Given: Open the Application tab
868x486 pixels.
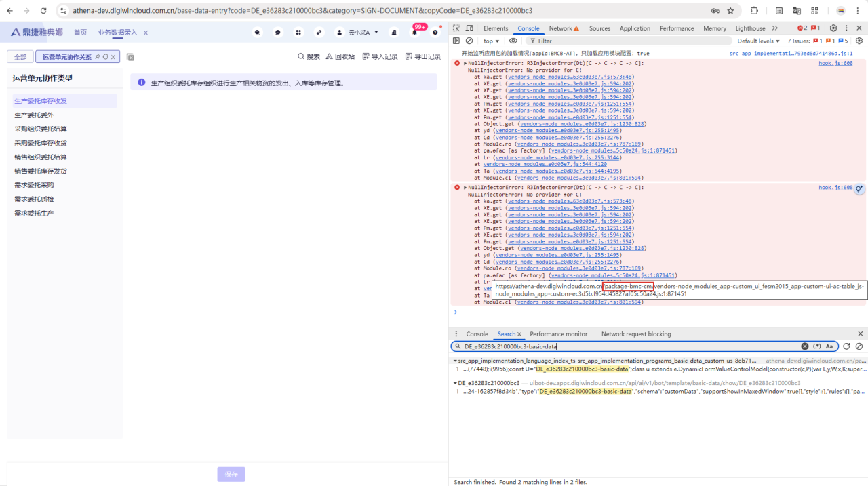Looking at the screenshot, I should pos(635,28).
